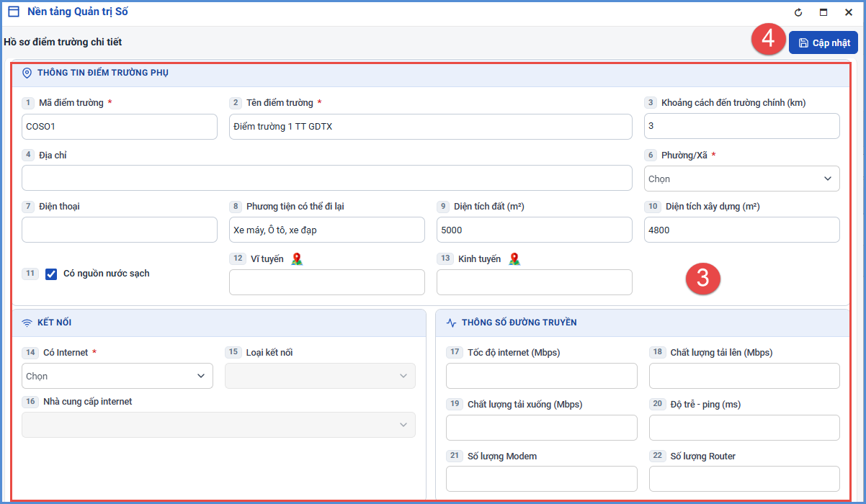Click the wifi icon in KẾT NỐI header
866x504 pixels.
click(27, 323)
